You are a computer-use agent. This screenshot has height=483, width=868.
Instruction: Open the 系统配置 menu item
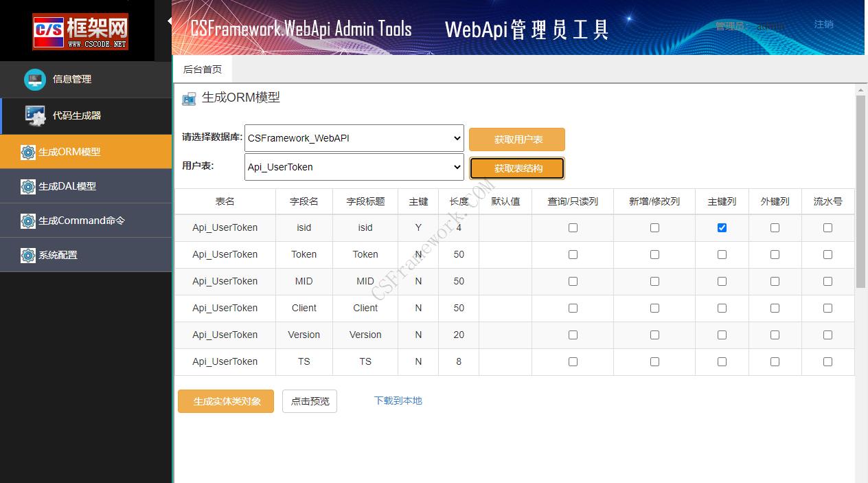click(x=58, y=255)
